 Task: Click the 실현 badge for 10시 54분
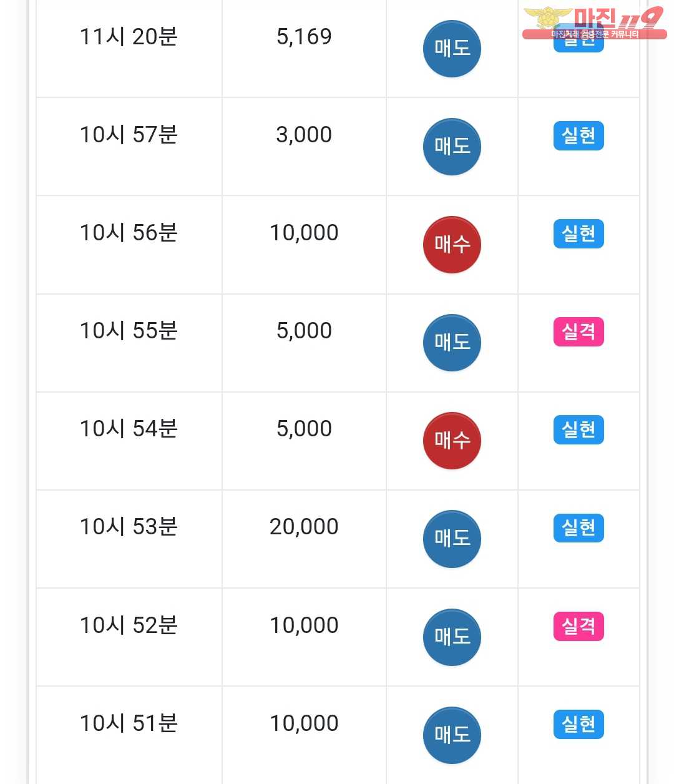pyautogui.click(x=579, y=429)
